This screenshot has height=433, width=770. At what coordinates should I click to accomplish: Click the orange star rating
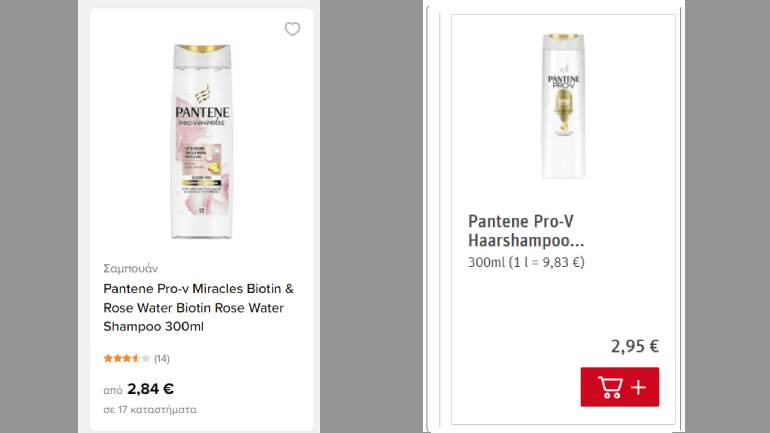(127, 358)
